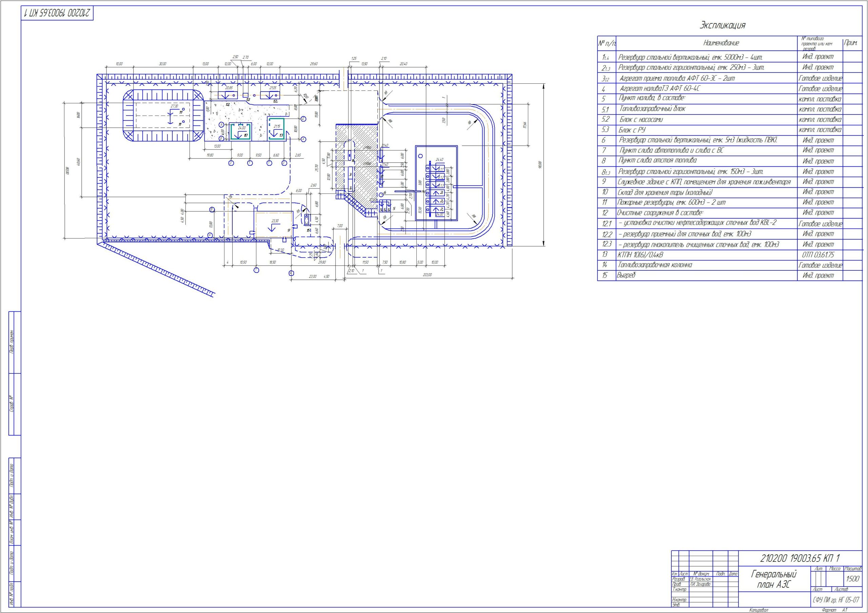Click the 'Справ. №' side stamp label
Image resolution: width=868 pixels, height=613 pixels.
click(x=12, y=404)
